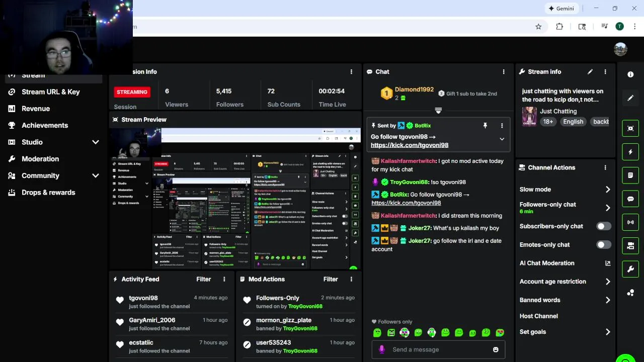Open Stream URL & Key page
This screenshot has height=362, width=644.
click(x=51, y=92)
